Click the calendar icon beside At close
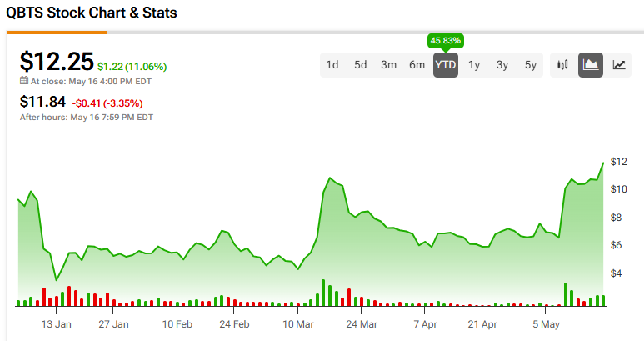Image resolution: width=644 pixels, height=341 pixels. click(24, 81)
